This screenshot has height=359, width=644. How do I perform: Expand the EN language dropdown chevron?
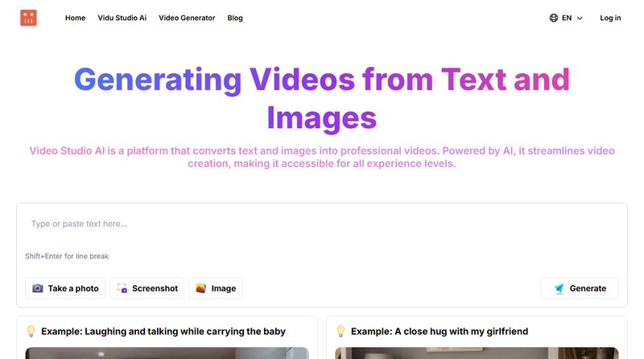(x=580, y=18)
